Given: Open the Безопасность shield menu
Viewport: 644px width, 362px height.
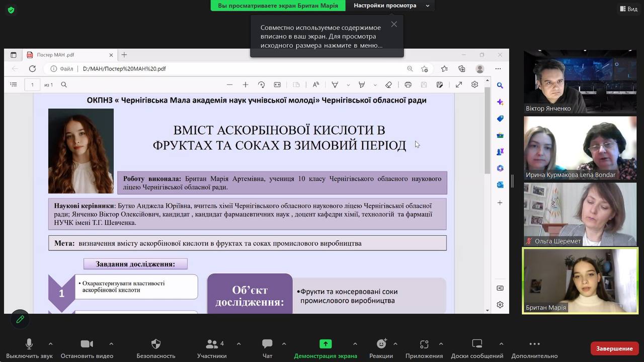Looking at the screenshot, I should (156, 349).
